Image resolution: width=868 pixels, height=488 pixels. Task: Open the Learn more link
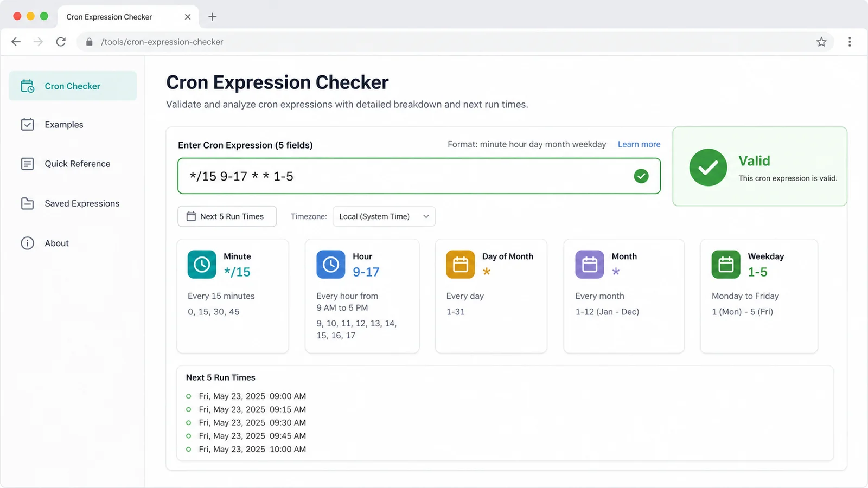click(639, 144)
